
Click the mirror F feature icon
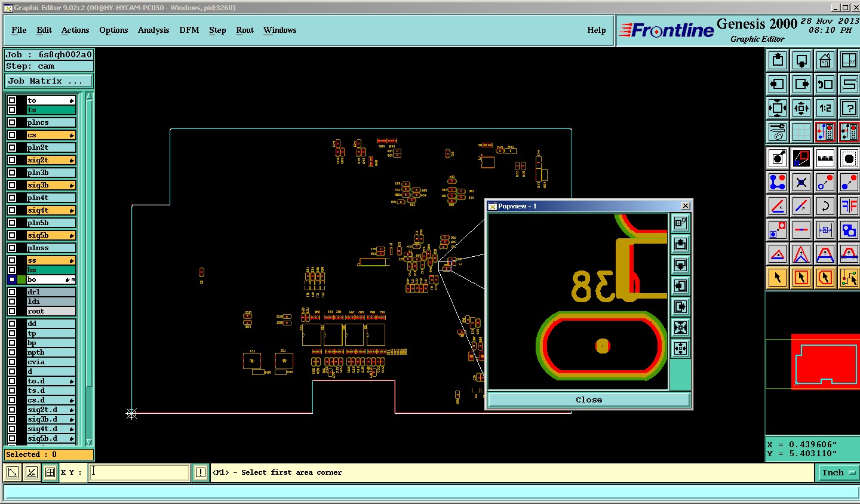[x=849, y=206]
